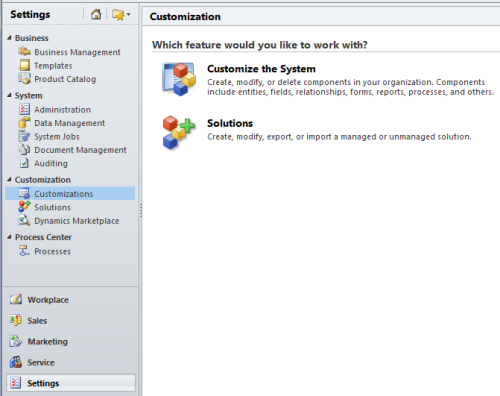Screen dimensions: 500x396
Task: Click the navigation pane splitter handle
Action: pyautogui.click(x=141, y=210)
